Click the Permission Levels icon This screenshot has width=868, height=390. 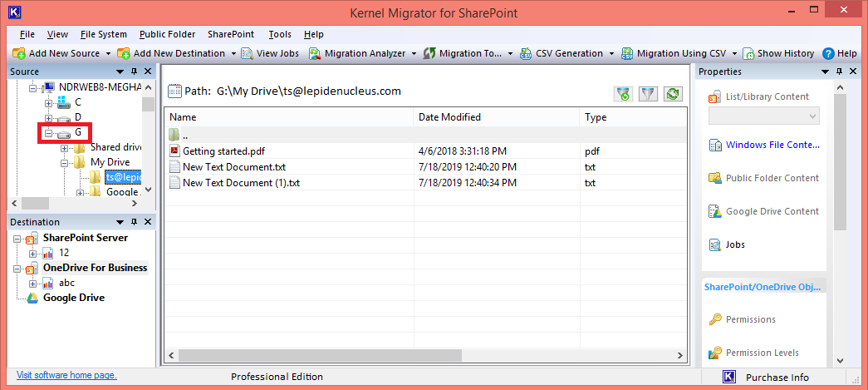[x=714, y=353]
